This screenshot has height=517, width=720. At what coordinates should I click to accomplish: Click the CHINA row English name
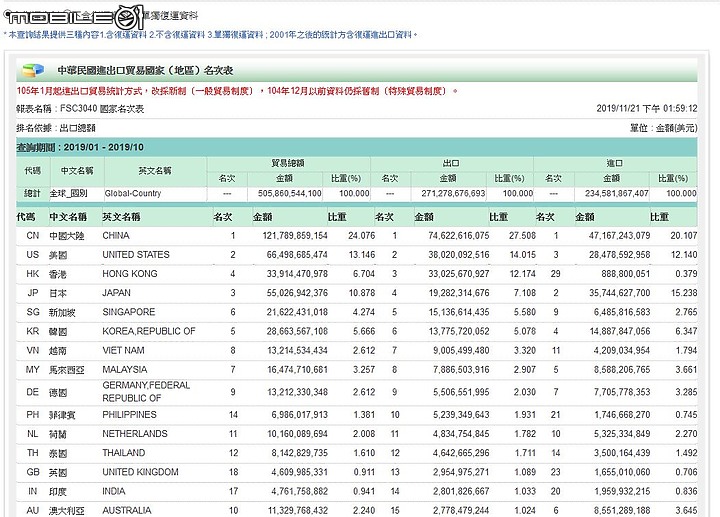pyautogui.click(x=116, y=236)
